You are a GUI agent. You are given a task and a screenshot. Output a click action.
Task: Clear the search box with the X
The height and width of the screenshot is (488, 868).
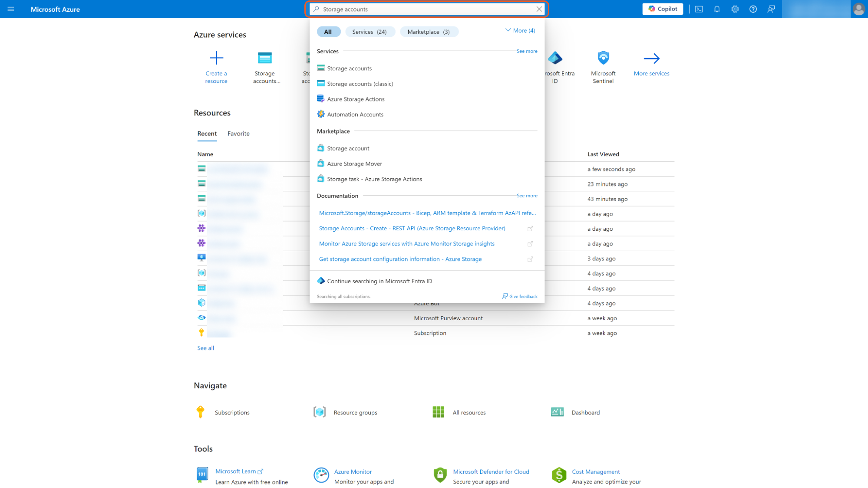point(539,9)
